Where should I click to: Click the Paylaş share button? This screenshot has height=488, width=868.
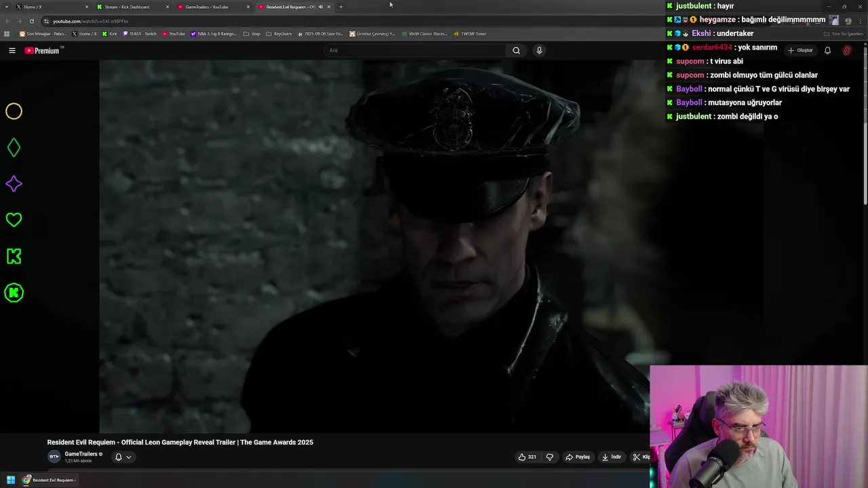coord(578,457)
